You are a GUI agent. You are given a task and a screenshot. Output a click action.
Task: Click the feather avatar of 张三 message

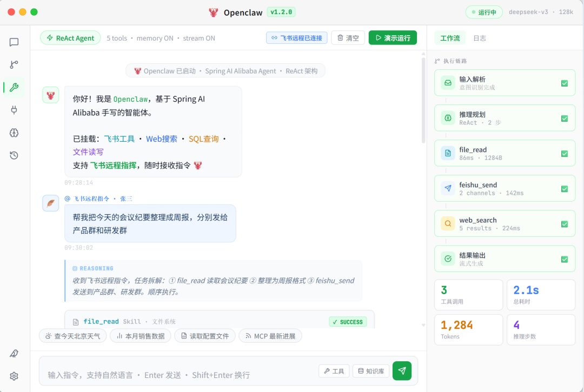pyautogui.click(x=51, y=203)
